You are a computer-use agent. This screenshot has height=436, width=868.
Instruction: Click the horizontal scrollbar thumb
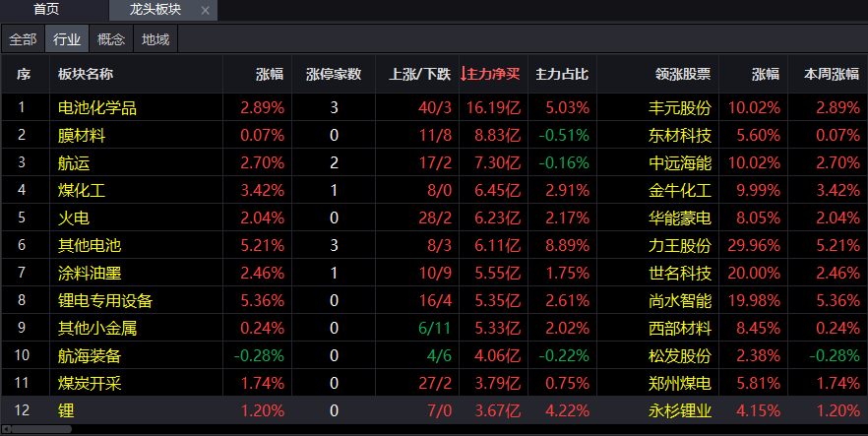pyautogui.click(x=41, y=429)
